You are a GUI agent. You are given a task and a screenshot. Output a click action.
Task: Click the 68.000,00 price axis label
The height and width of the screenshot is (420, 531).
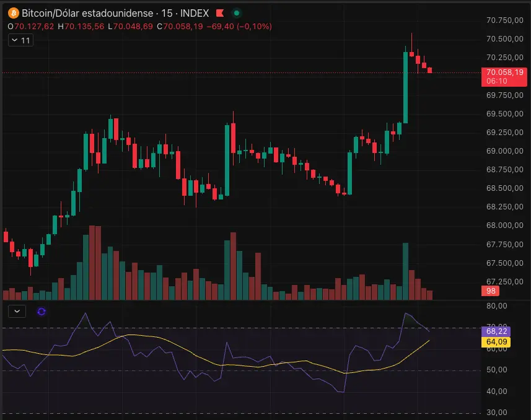point(504,225)
